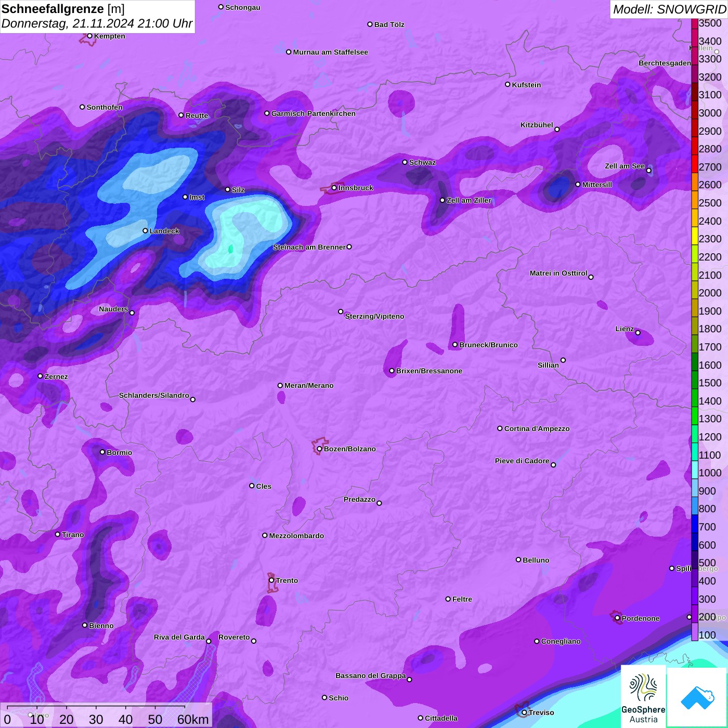
Task: Click the 'Bruneck/Brunico' label
Action: tap(488, 345)
